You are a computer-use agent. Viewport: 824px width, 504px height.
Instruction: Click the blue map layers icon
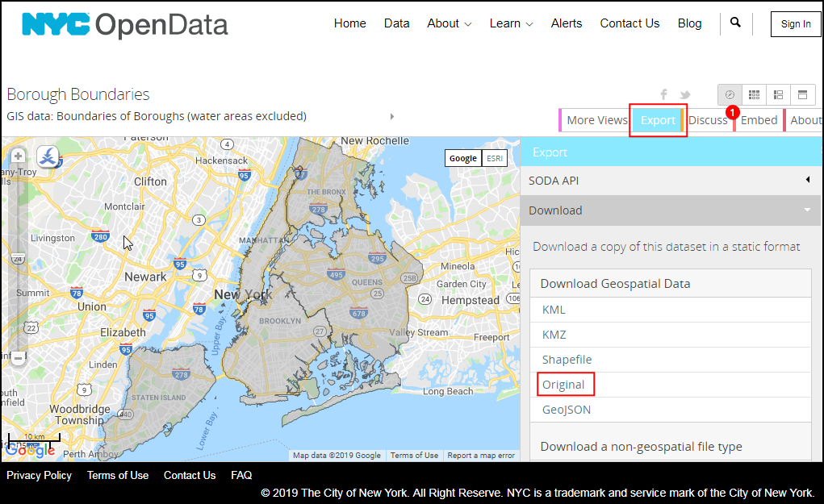[x=48, y=157]
